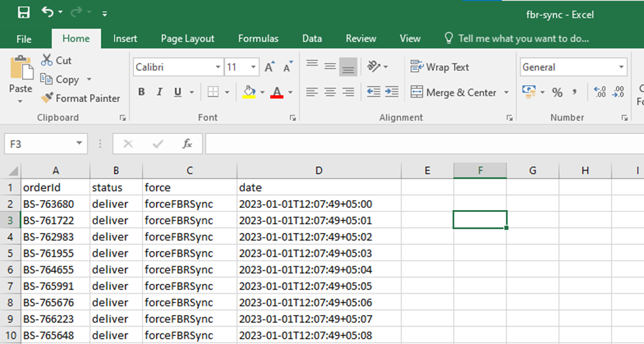
Task: Toggle Bold formatting
Action: point(141,92)
